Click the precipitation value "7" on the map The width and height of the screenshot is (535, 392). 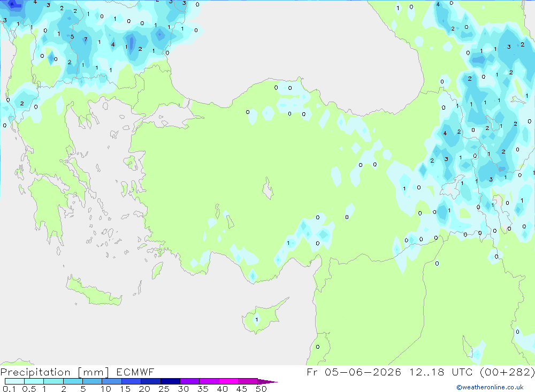86,39
